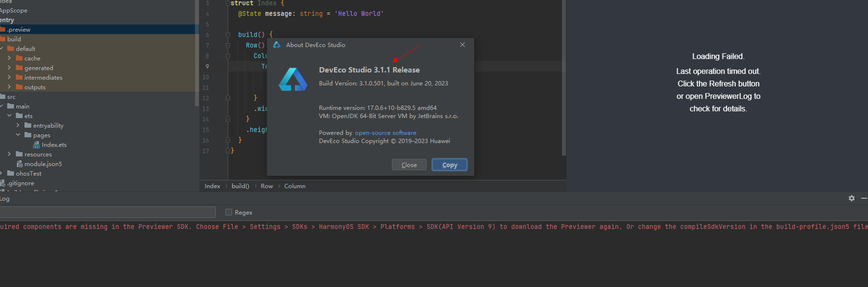Select the src folder
868x287 pixels.
11,96
